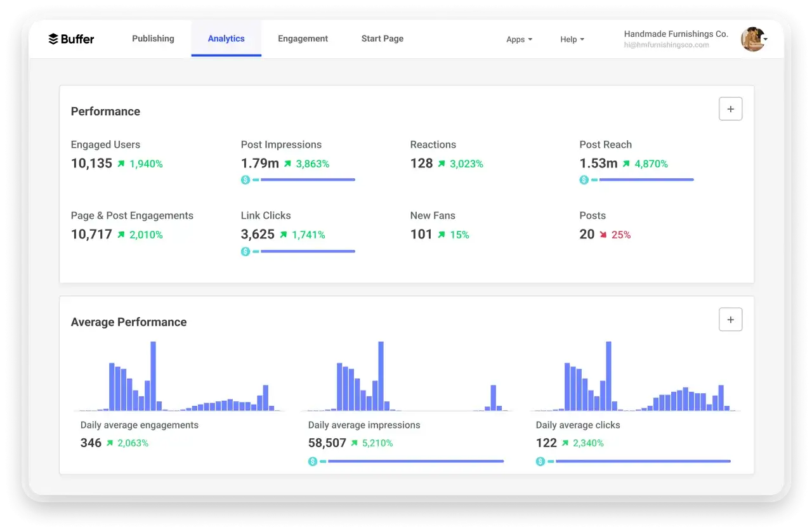Click the Average Performance panel heading
The height and width of the screenshot is (532, 812).
(129, 322)
